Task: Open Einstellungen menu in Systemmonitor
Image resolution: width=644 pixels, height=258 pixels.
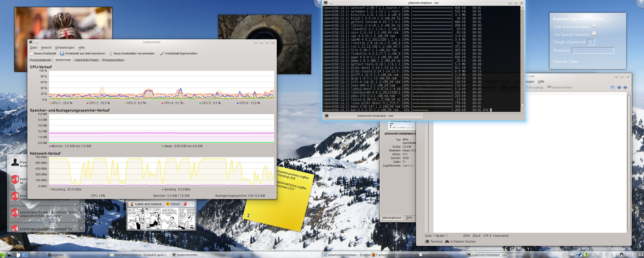Action: click(65, 48)
